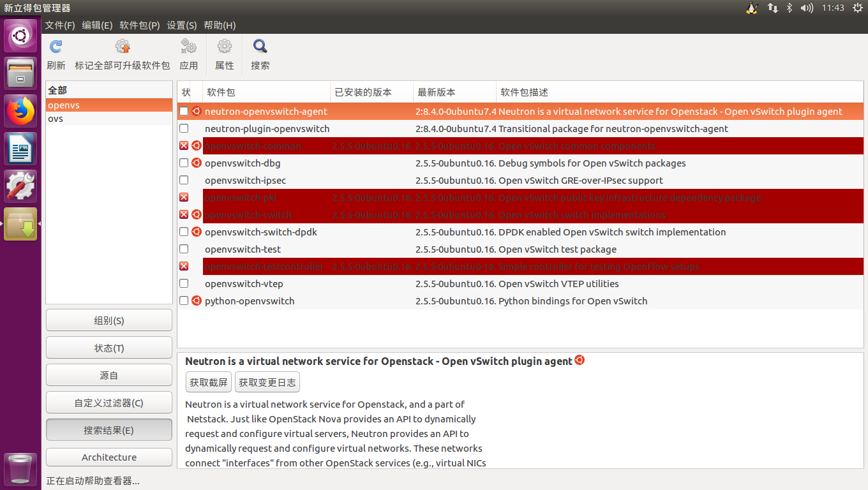Toggle checkbox for openvswitch-dbg
Viewport: 868px width, 490px height.
(184, 163)
